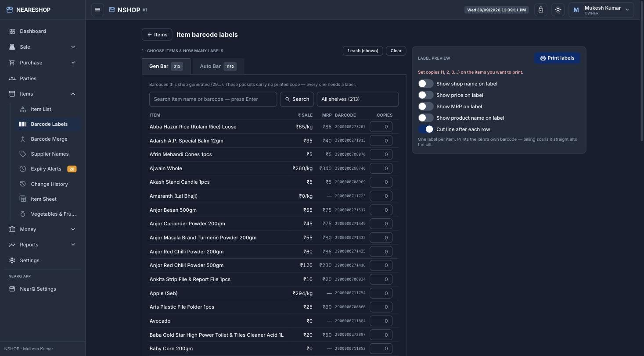Collapse the Items sidebar section
This screenshot has width=644, height=356.
coord(42,94)
